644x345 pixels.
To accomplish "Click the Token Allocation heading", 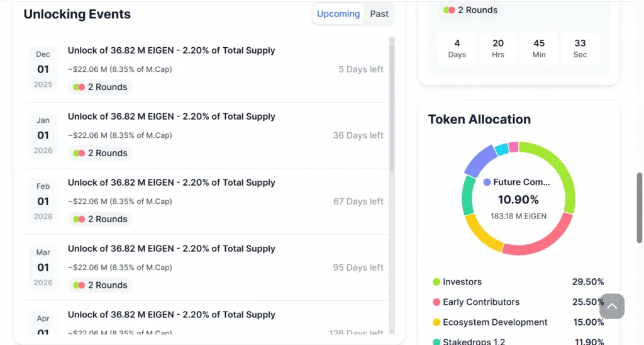I will [x=479, y=119].
